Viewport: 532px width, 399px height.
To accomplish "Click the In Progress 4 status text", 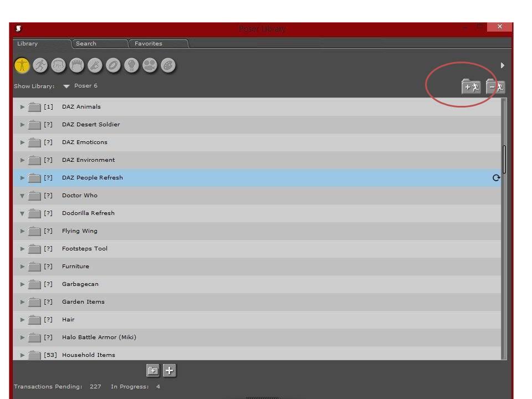I will click(x=135, y=386).
